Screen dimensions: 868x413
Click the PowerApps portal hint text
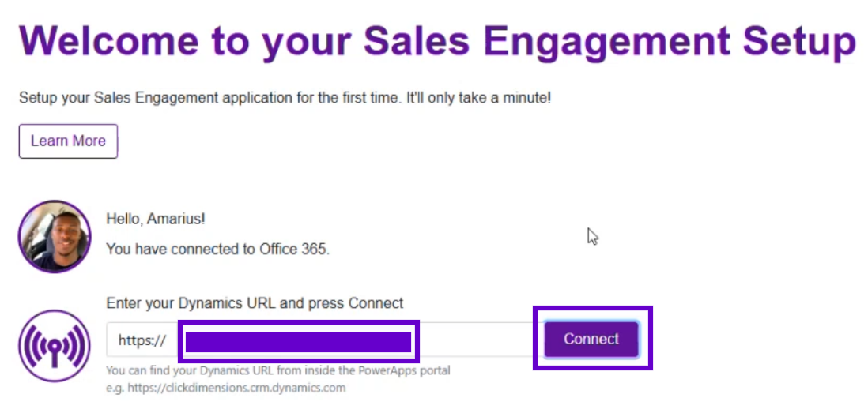(x=278, y=370)
